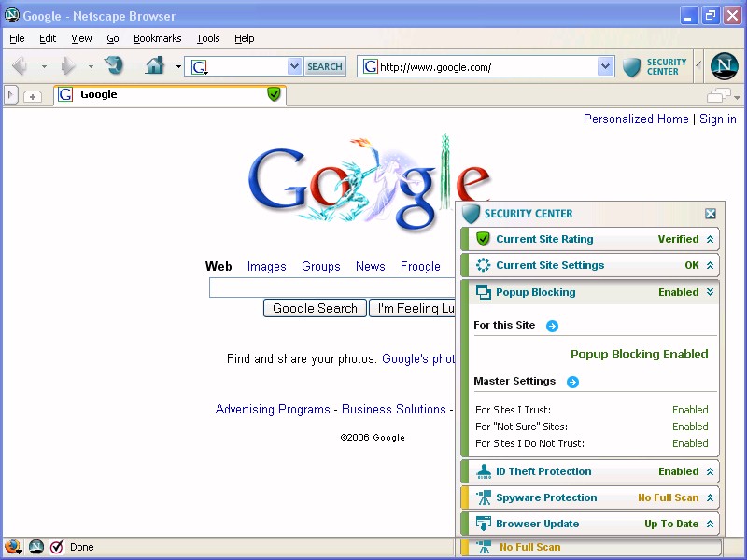
Task: Open the View menu
Action: [x=81, y=38]
